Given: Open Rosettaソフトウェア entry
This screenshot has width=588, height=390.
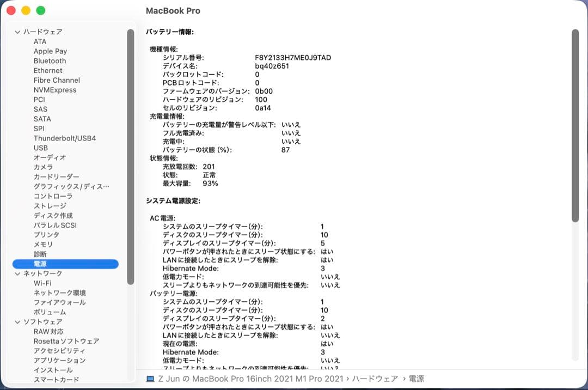Looking at the screenshot, I should (66, 341).
